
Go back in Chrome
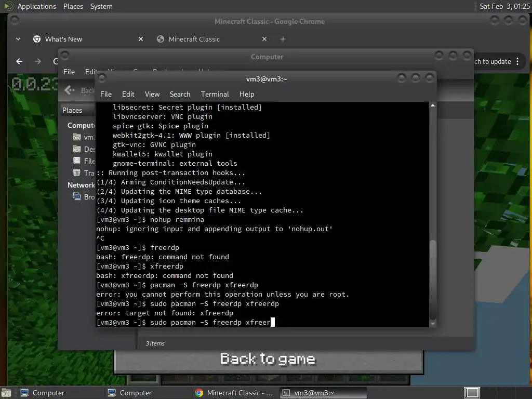(19, 61)
